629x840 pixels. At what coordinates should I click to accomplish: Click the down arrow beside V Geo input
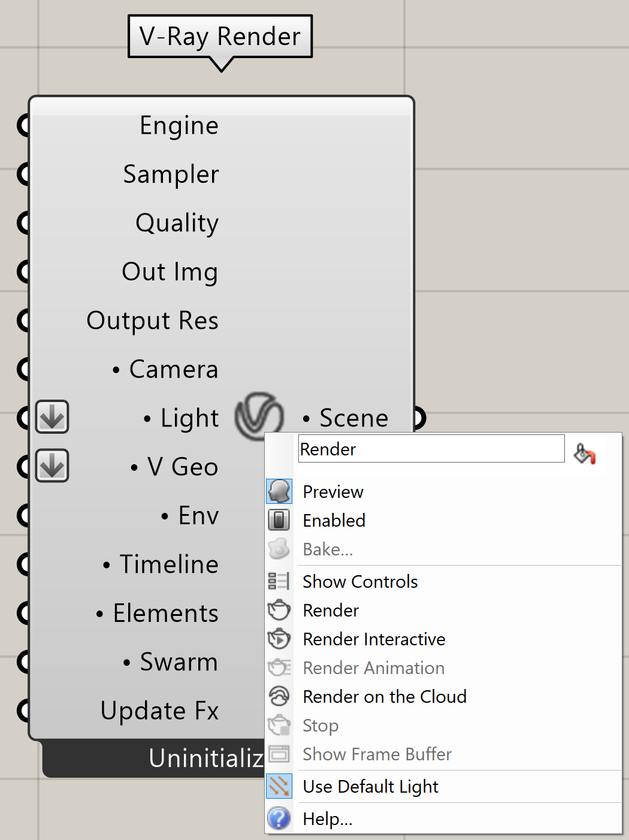pos(52,466)
